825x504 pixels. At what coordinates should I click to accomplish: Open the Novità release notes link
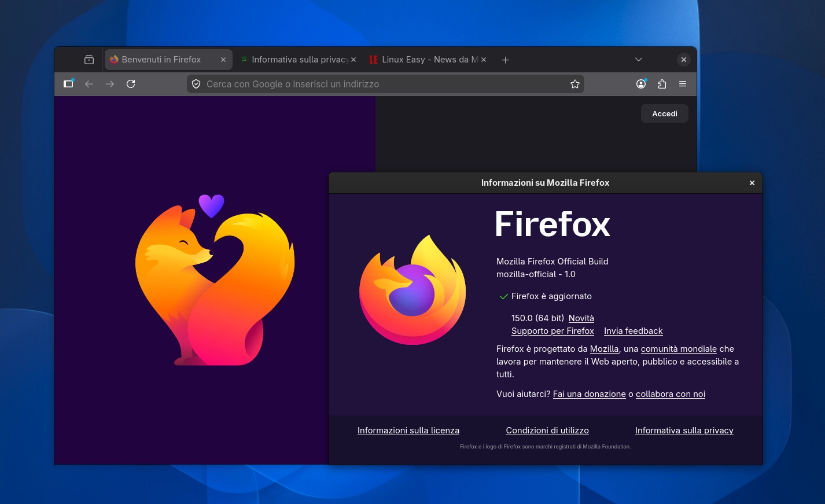pos(581,318)
